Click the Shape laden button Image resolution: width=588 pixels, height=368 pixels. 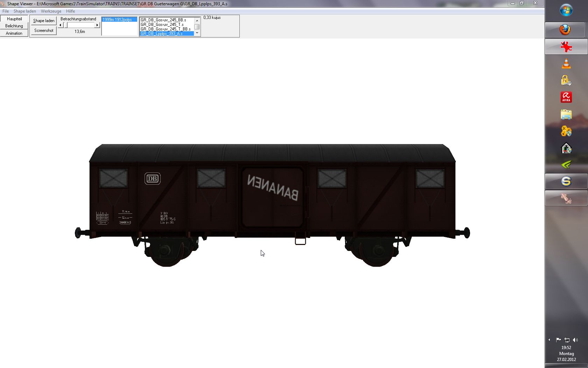(x=44, y=21)
